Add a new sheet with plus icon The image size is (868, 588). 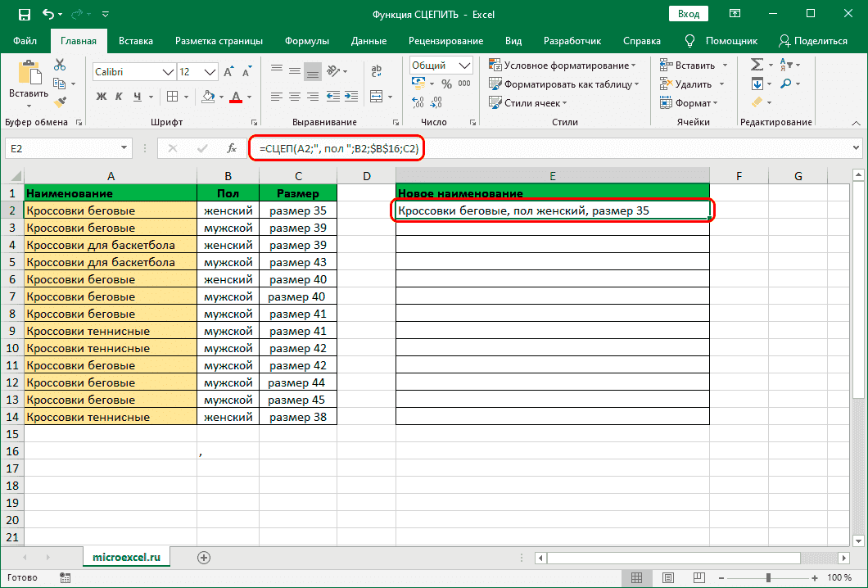(204, 557)
